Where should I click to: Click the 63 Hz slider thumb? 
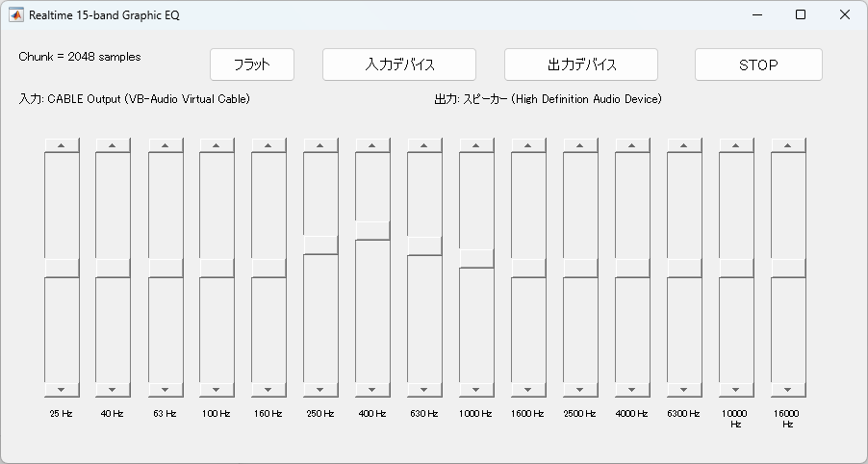pos(165,268)
